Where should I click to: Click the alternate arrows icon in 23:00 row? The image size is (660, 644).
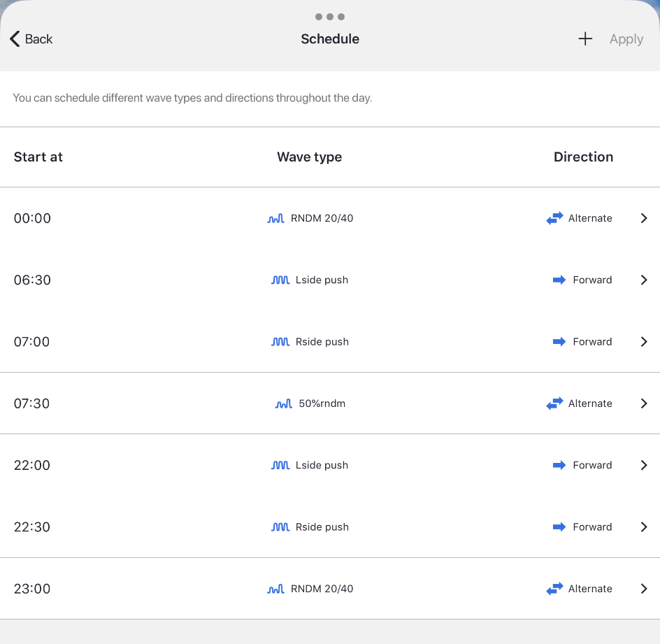(x=554, y=589)
